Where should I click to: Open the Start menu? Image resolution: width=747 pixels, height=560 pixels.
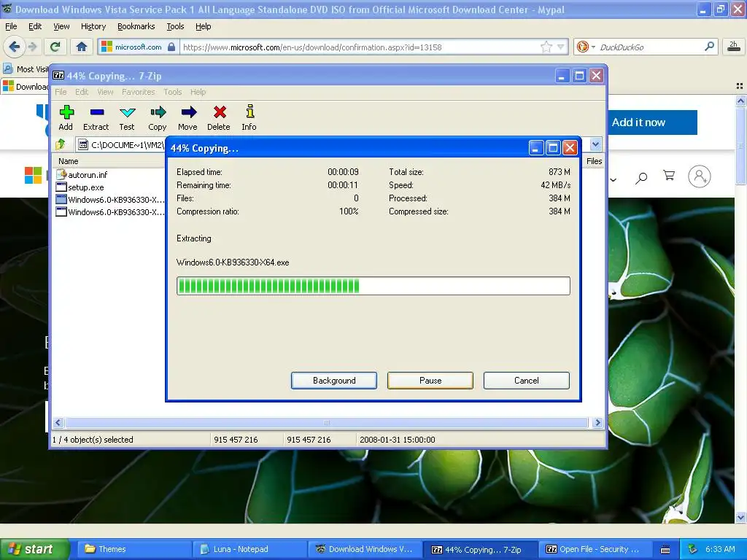click(x=34, y=549)
